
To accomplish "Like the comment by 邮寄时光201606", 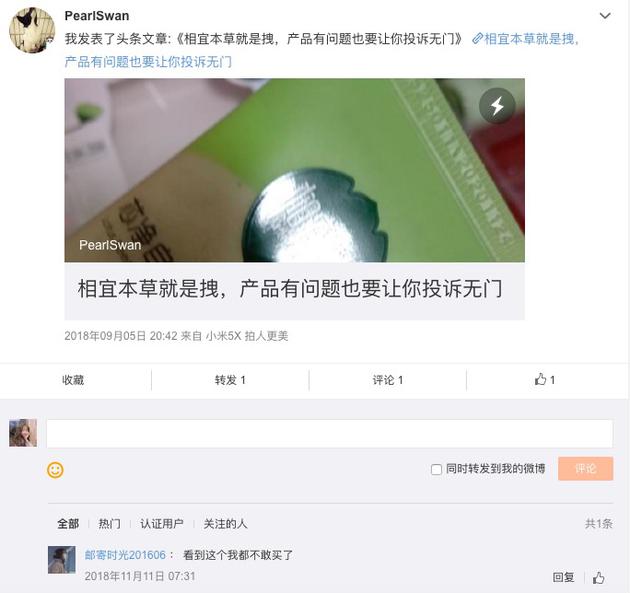I will [x=599, y=578].
